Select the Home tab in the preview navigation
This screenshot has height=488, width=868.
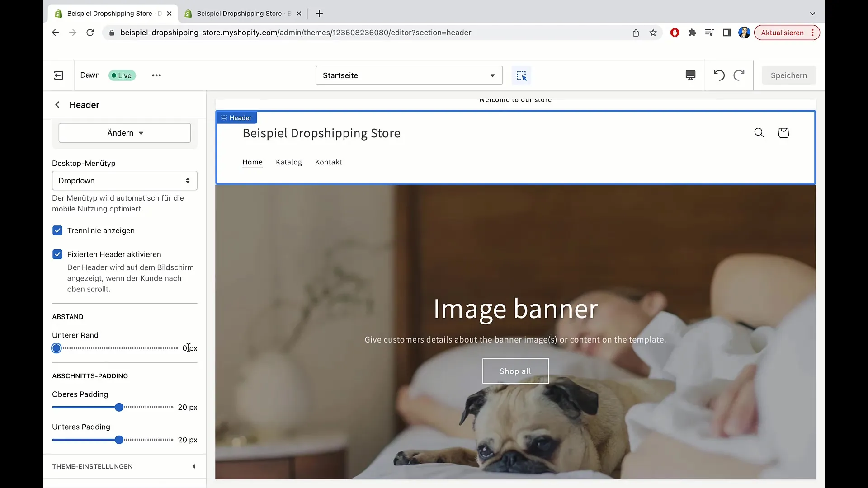(252, 161)
